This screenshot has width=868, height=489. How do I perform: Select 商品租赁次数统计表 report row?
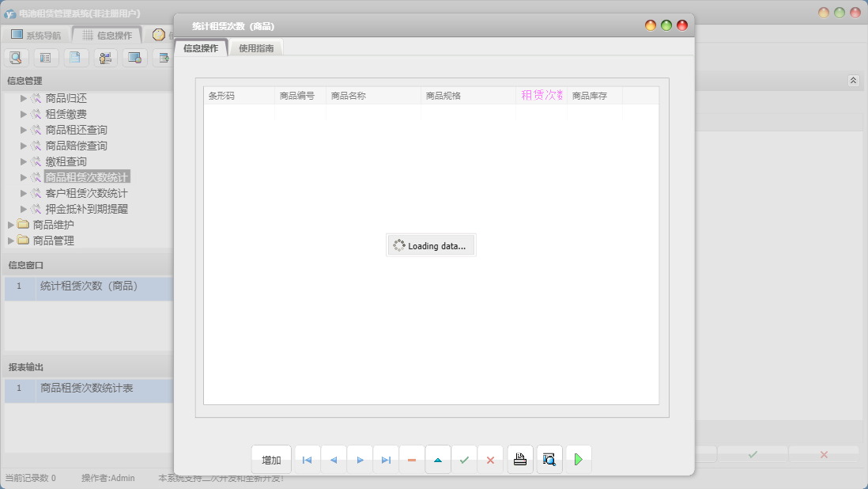pyautogui.click(x=87, y=389)
